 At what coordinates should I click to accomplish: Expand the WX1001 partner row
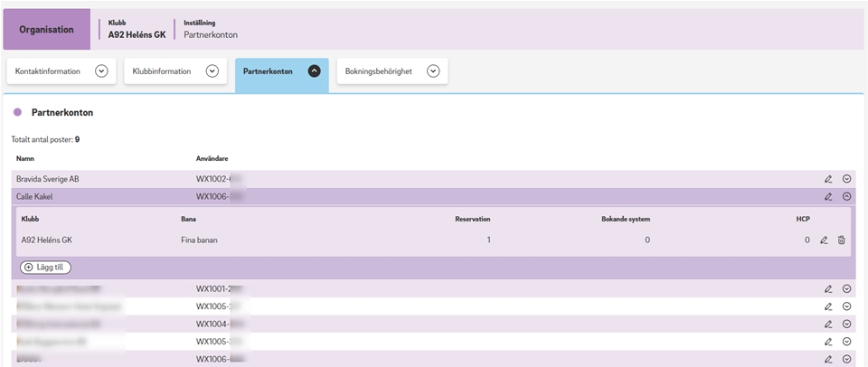[x=847, y=289]
